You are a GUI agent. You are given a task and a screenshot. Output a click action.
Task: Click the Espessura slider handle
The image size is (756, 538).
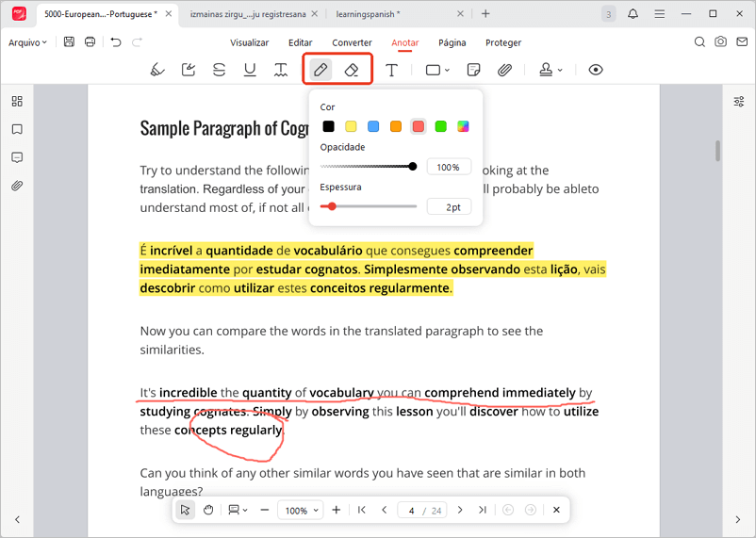point(332,206)
